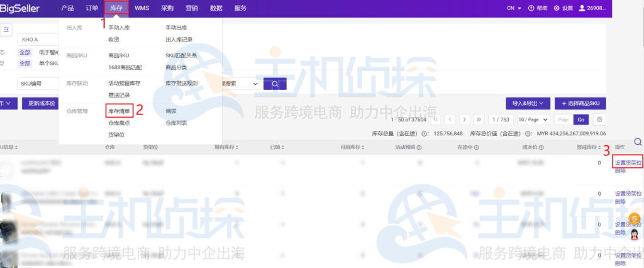
Task: Select 商品分类 menu entry
Action: click(x=176, y=67)
